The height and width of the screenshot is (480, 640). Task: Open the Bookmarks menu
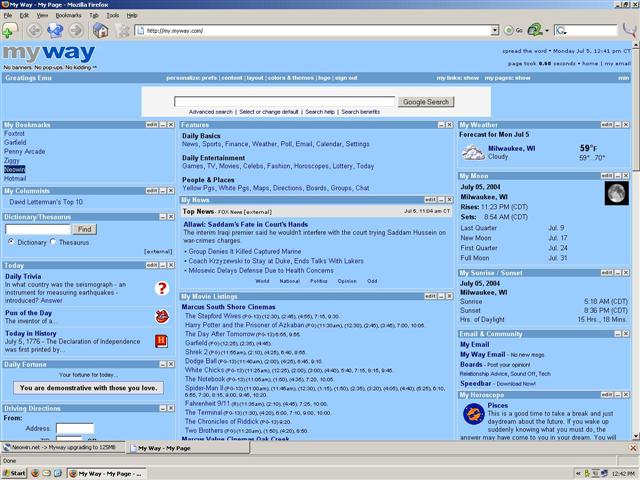pyautogui.click(x=69, y=16)
